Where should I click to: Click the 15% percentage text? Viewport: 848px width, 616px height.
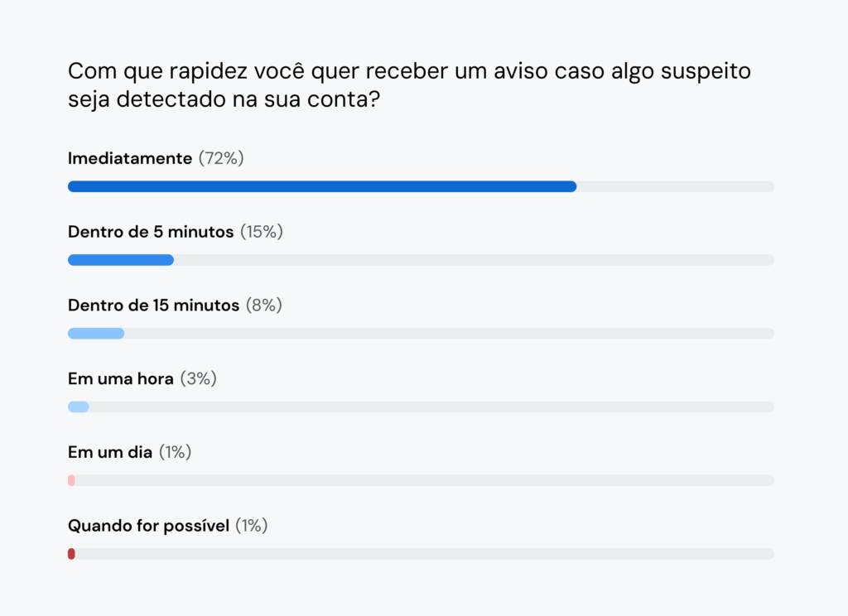(262, 232)
